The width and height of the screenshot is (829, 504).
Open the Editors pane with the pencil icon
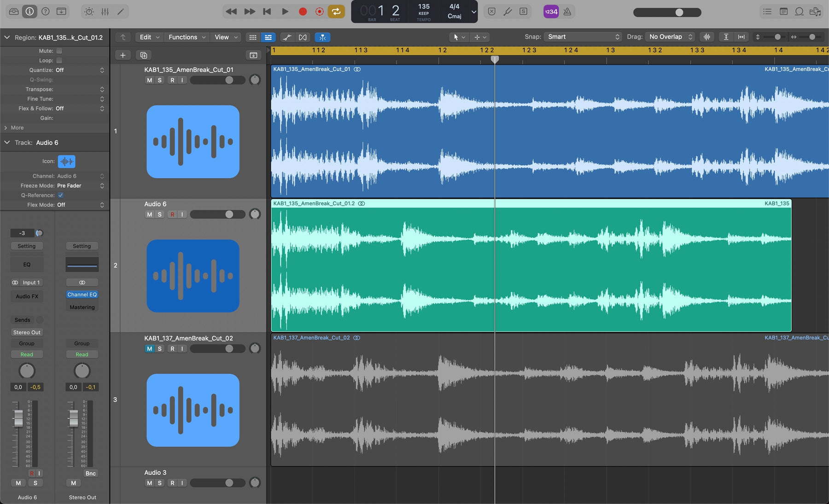[121, 12]
